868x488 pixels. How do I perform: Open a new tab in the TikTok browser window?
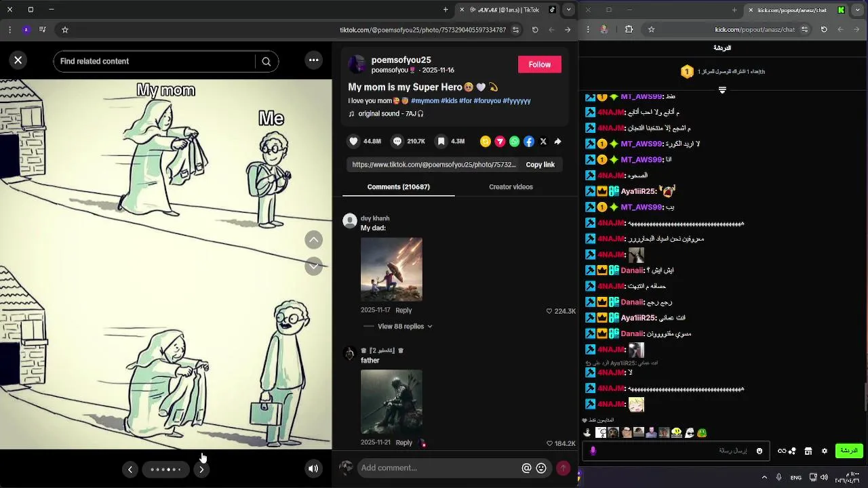pyautogui.click(x=446, y=9)
